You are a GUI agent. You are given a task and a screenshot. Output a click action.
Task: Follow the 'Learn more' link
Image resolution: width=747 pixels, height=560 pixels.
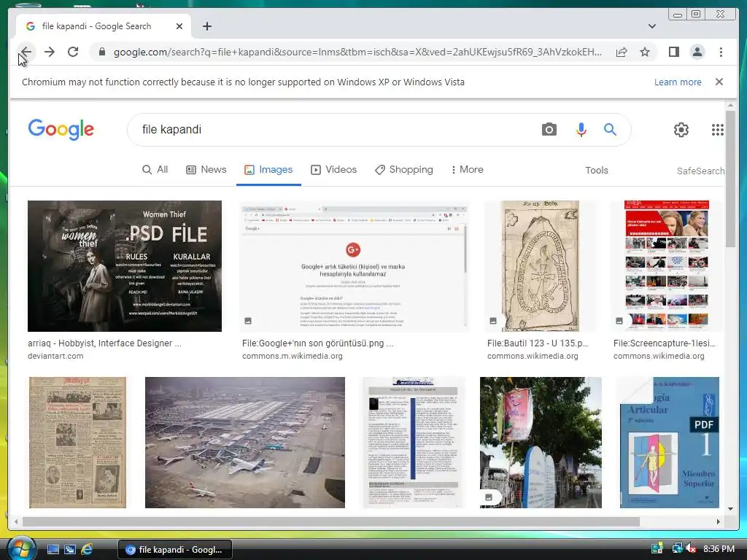678,82
